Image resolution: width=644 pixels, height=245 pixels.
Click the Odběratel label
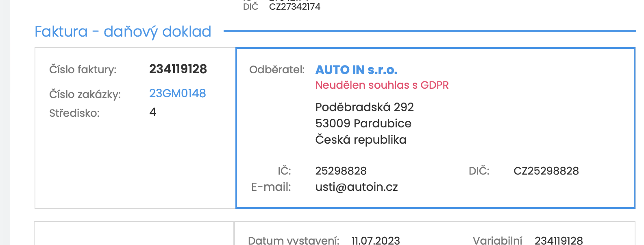(x=276, y=70)
